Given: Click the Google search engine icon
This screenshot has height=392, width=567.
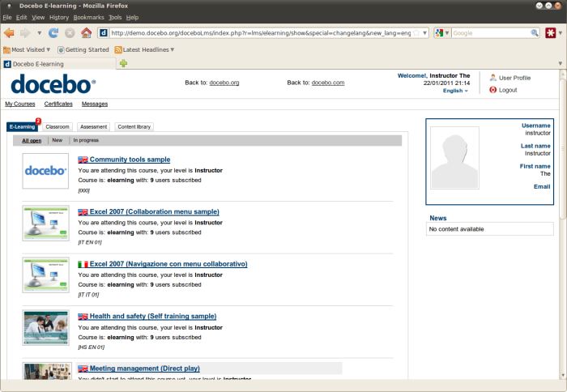Looking at the screenshot, I should click(439, 33).
